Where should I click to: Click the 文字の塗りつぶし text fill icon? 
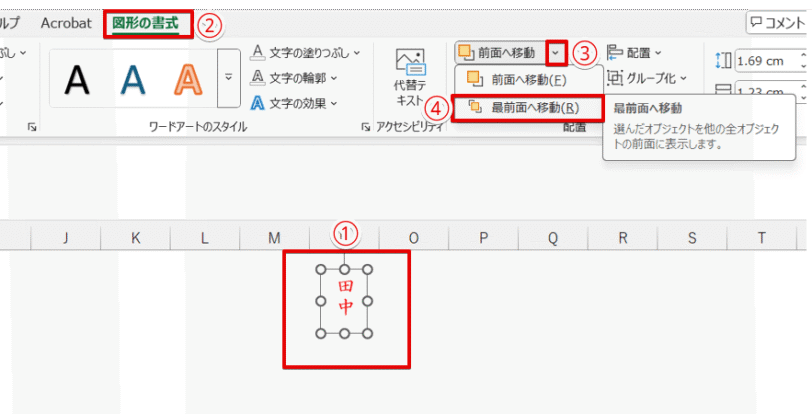pyautogui.click(x=257, y=52)
